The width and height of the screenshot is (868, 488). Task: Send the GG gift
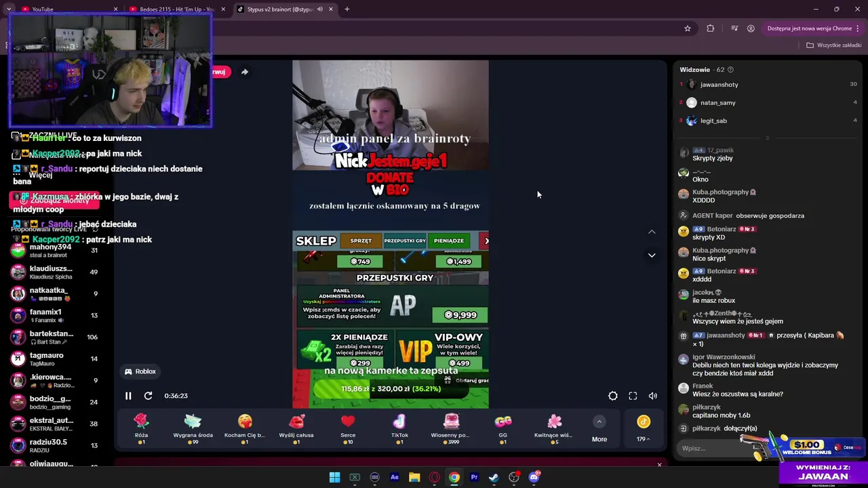pos(502,430)
